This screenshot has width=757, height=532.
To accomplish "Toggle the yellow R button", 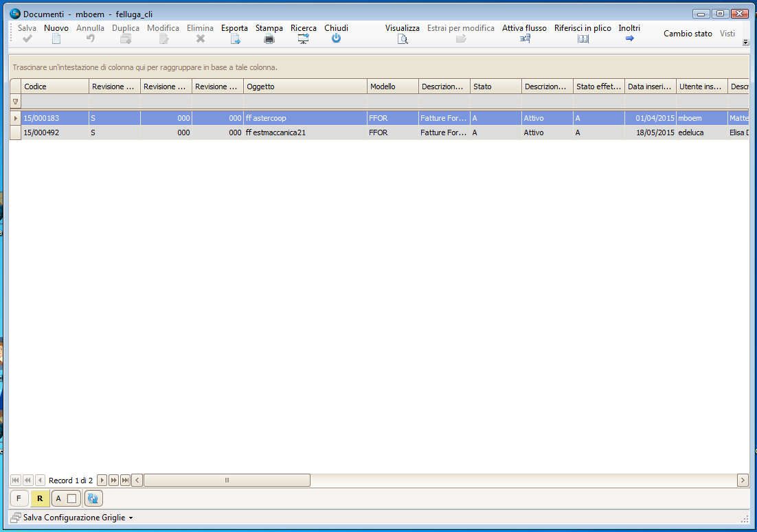I will coord(40,498).
